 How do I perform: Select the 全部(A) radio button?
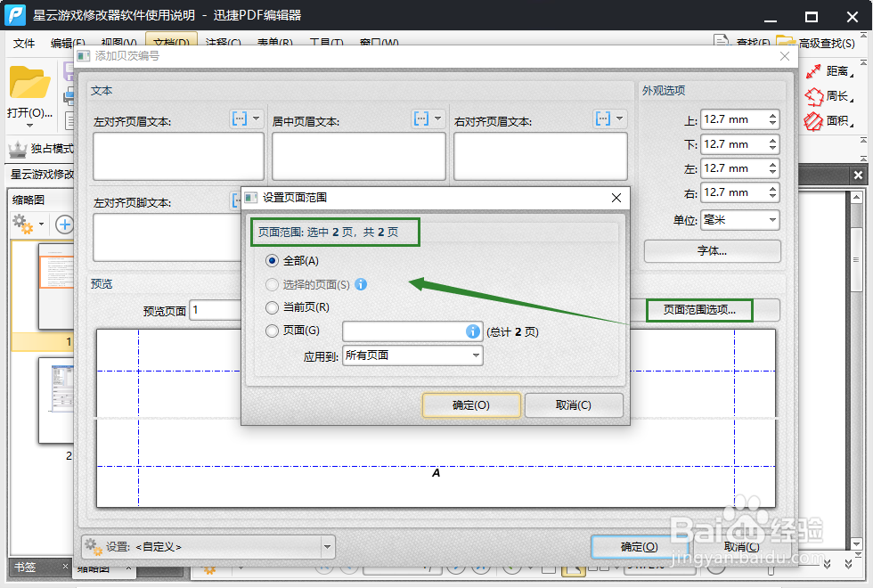pyautogui.click(x=273, y=260)
